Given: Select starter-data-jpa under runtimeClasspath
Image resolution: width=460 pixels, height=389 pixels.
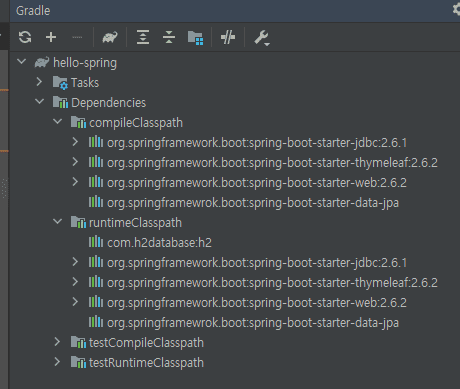Looking at the screenshot, I should [253, 323].
